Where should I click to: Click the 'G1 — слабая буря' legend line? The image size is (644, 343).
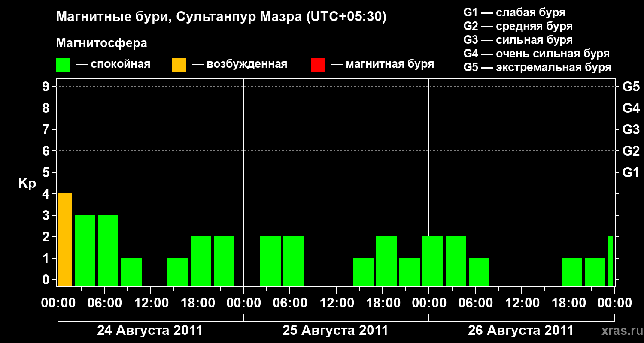514,12
